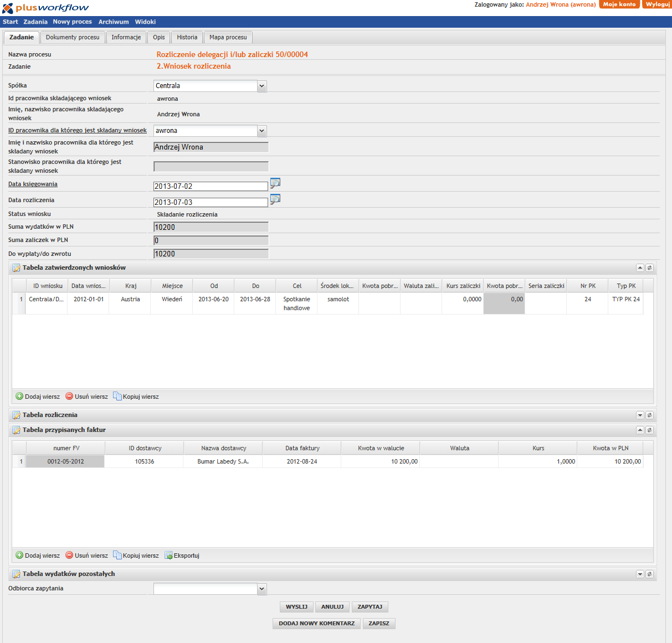Expand the Tabela rozliczenia panel
The image size is (672, 643).
click(x=640, y=415)
